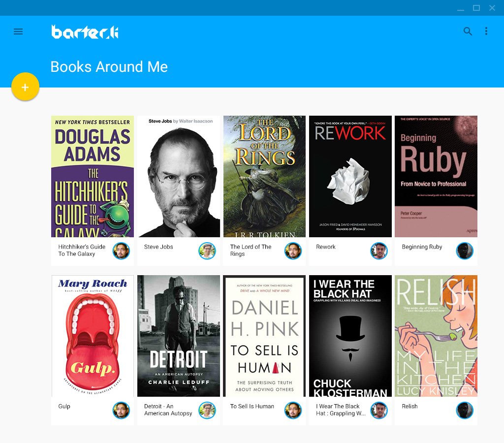Open the Detroit book cover
This screenshot has height=443, width=504.
(179, 336)
